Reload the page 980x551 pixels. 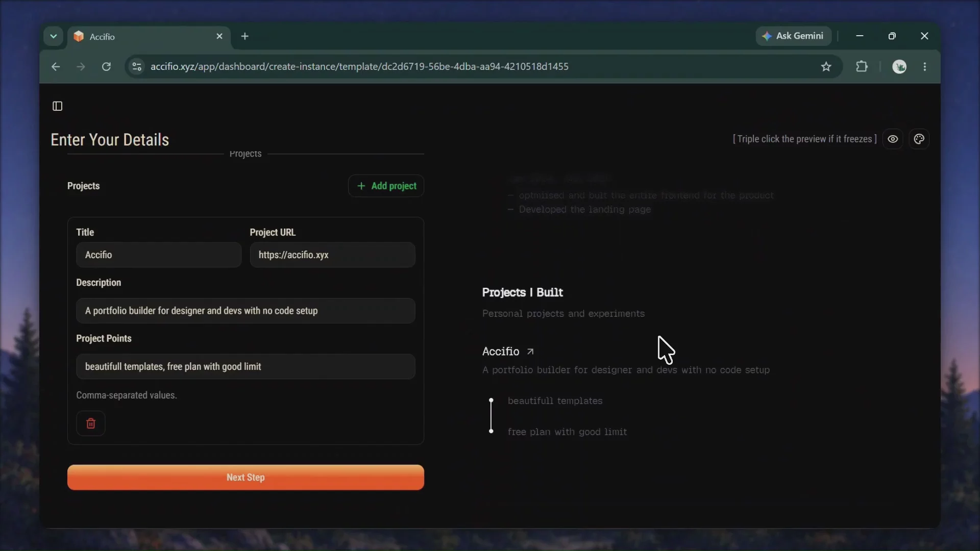(x=106, y=66)
